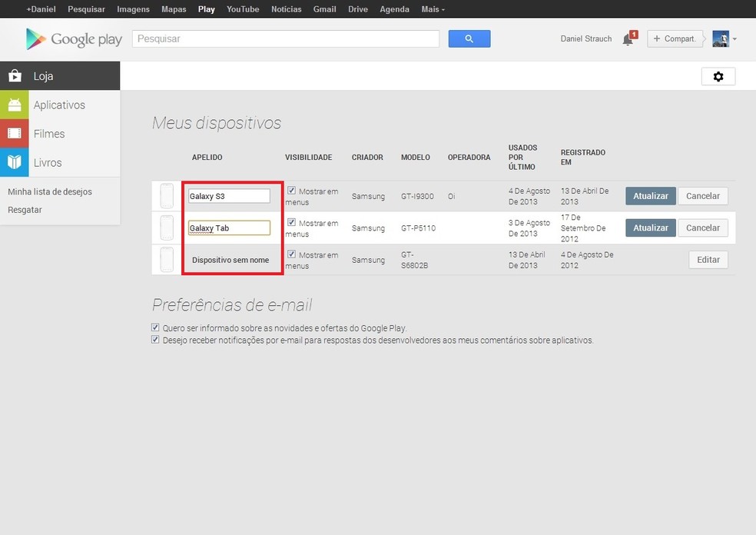Click the Filmes film strip icon
The height and width of the screenshot is (535, 756).
click(x=15, y=134)
